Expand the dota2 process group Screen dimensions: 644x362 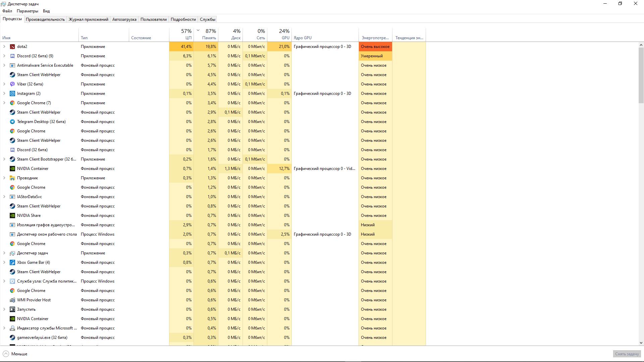coord(4,47)
